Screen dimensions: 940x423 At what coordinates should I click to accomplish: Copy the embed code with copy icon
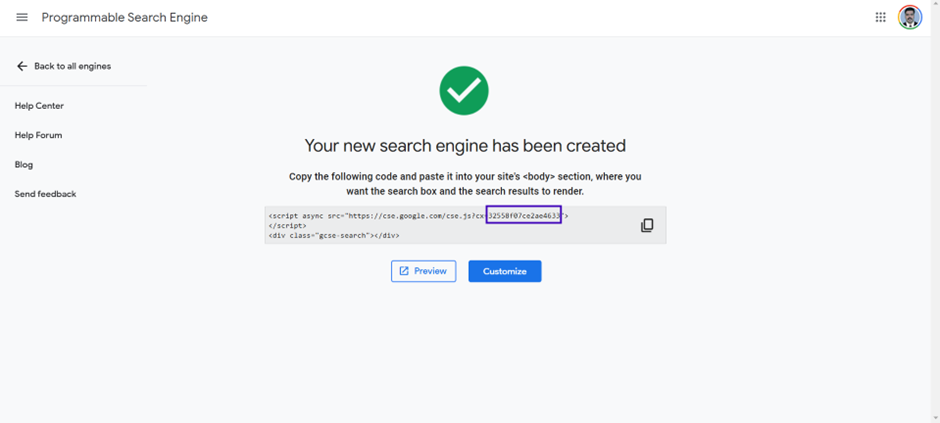[x=647, y=225]
